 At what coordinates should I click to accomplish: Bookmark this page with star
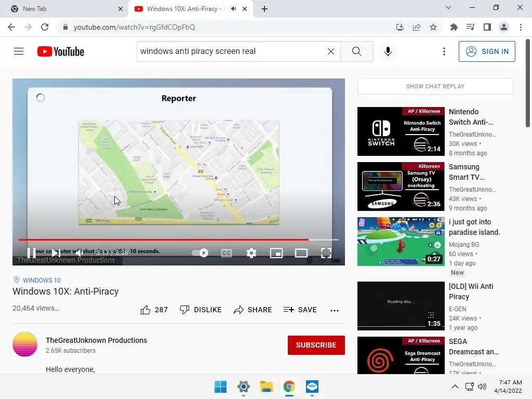[433, 27]
